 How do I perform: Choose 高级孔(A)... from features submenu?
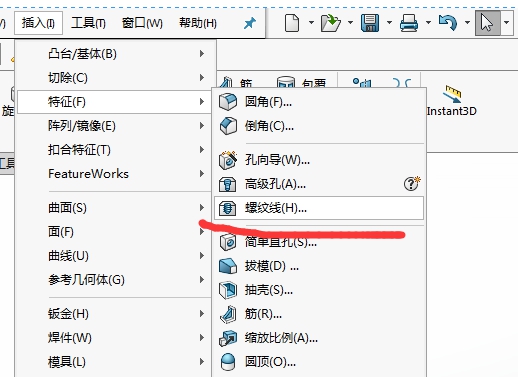pos(319,184)
